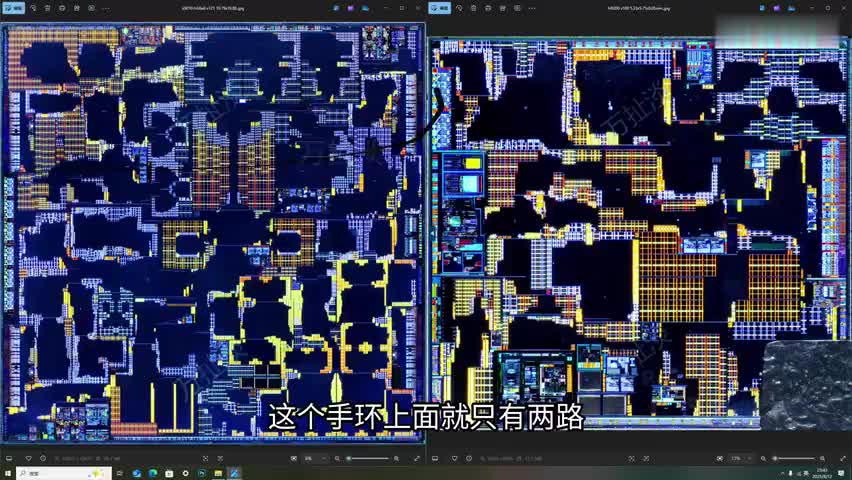Viewport: 852px width, 480px height.
Task: Open the three-dot more menu in left Photos window
Action: coord(106,8)
